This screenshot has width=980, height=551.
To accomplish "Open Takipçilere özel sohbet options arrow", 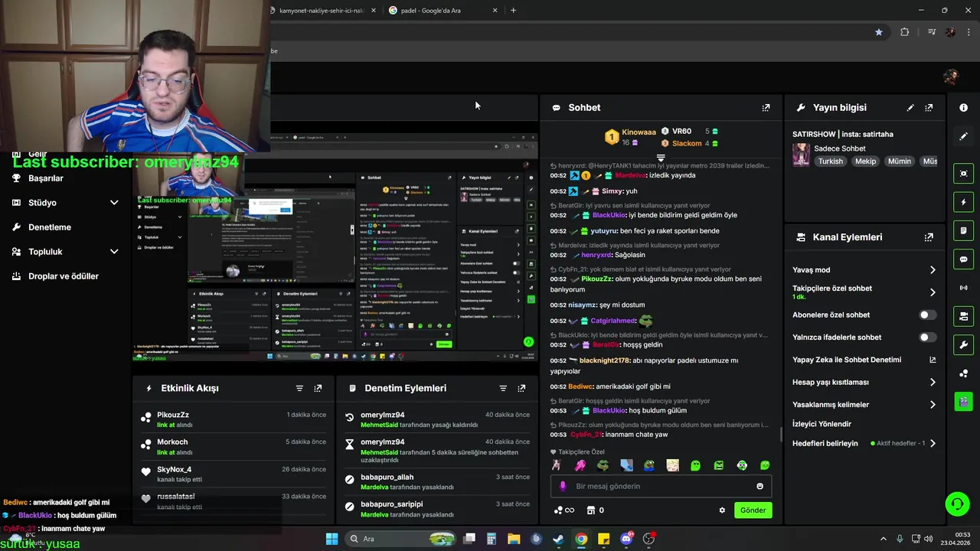I will [933, 292].
